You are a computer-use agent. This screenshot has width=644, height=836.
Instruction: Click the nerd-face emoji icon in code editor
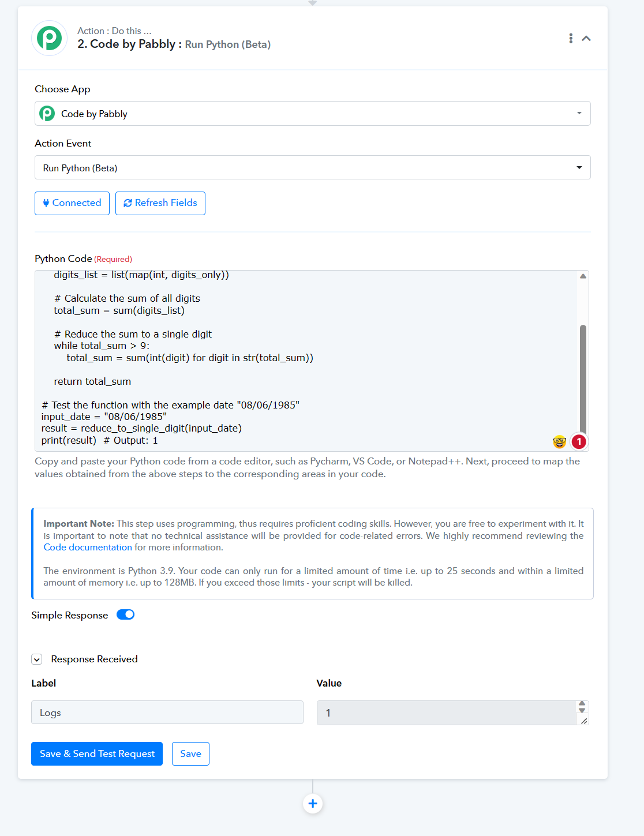point(559,442)
